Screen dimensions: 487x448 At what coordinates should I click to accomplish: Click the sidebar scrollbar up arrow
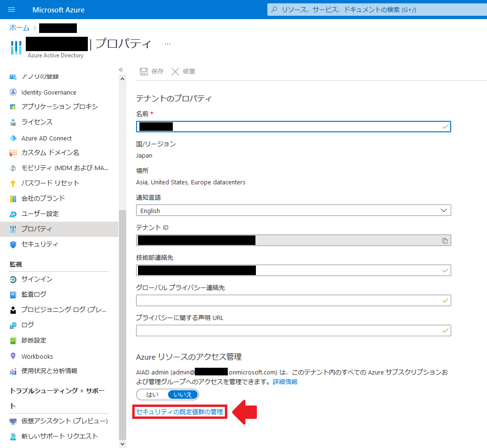pyautogui.click(x=122, y=79)
